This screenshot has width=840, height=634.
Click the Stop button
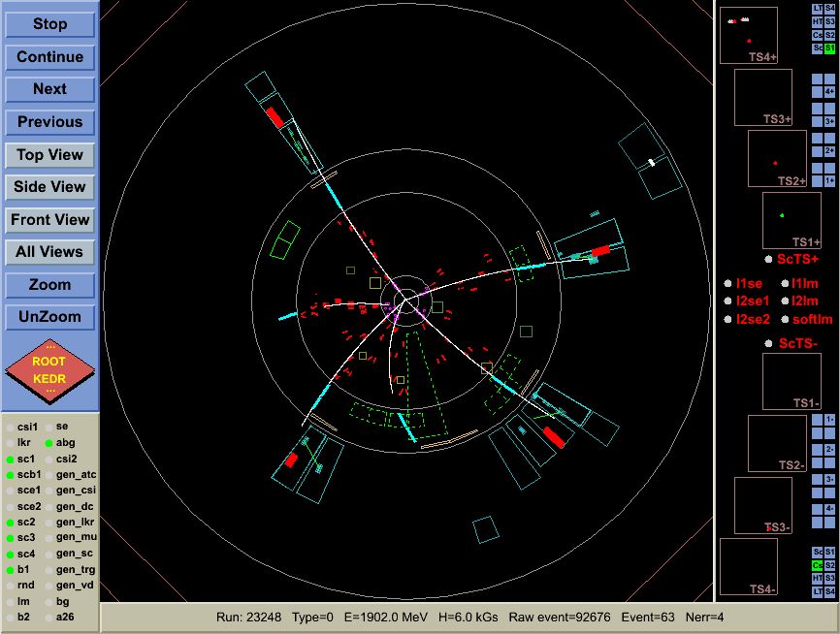pos(49,24)
